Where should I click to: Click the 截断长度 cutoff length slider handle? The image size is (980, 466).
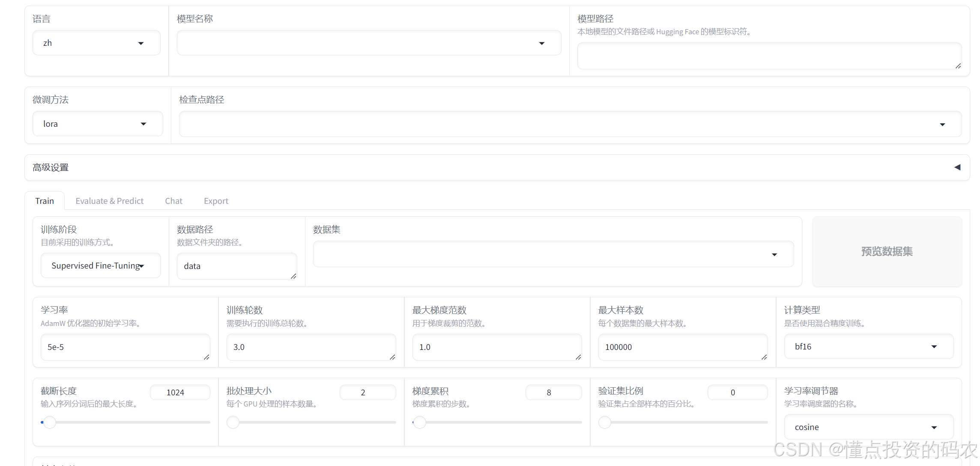tap(50, 422)
